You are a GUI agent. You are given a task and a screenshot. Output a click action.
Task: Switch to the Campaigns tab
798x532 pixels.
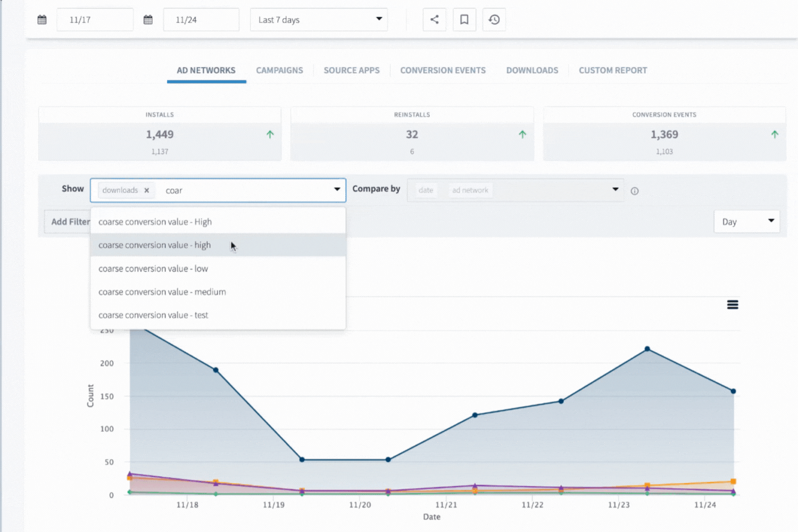point(279,70)
